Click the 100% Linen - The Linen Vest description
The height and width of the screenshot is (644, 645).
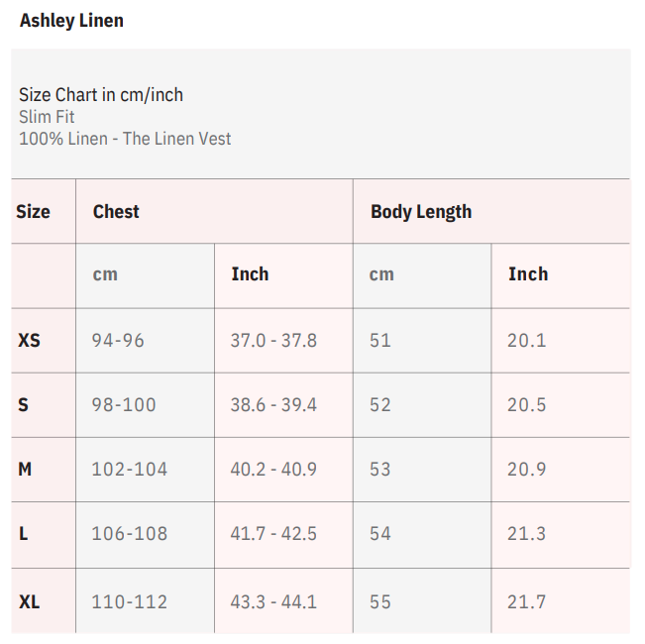point(125,139)
